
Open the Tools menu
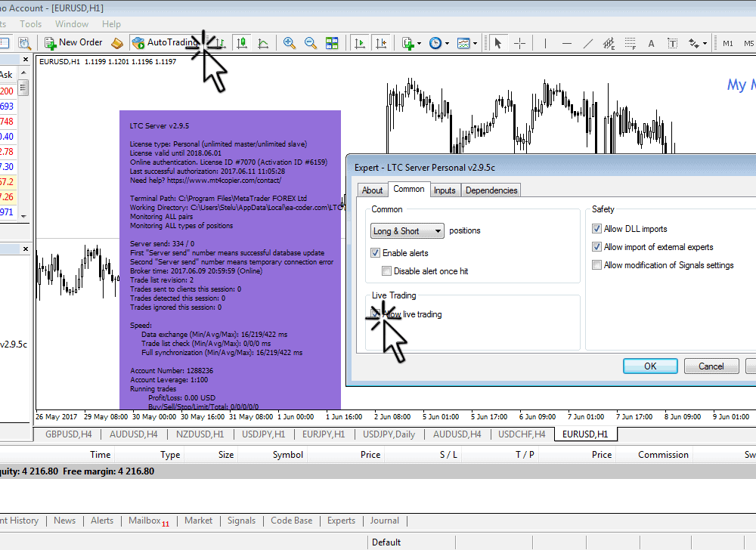point(30,24)
